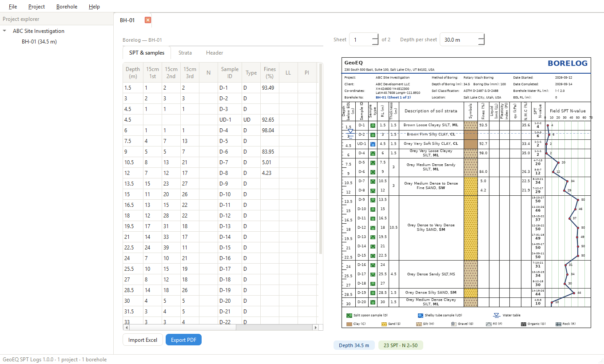Viewport: 604px width, 364px height.
Task: Click the Depth (m) column header
Action: (x=133, y=73)
